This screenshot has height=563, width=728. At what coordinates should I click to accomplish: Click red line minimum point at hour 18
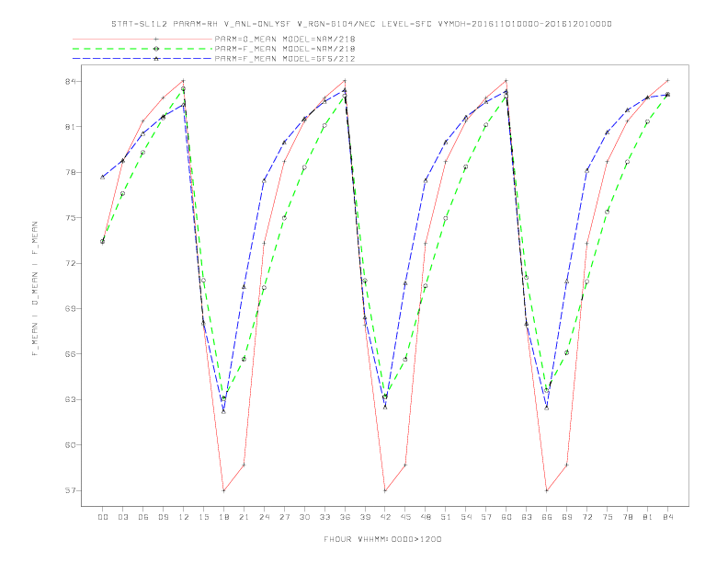point(223,490)
